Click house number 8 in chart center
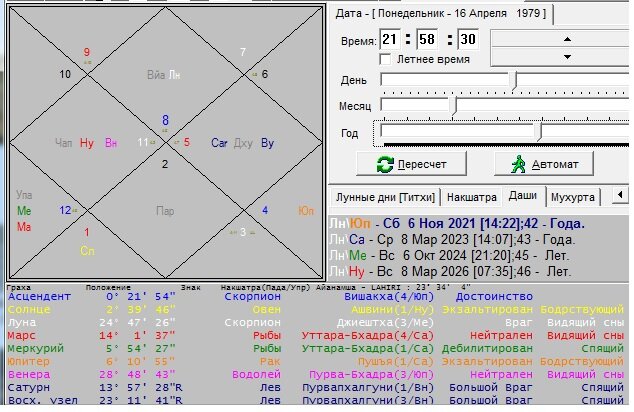 pos(165,120)
